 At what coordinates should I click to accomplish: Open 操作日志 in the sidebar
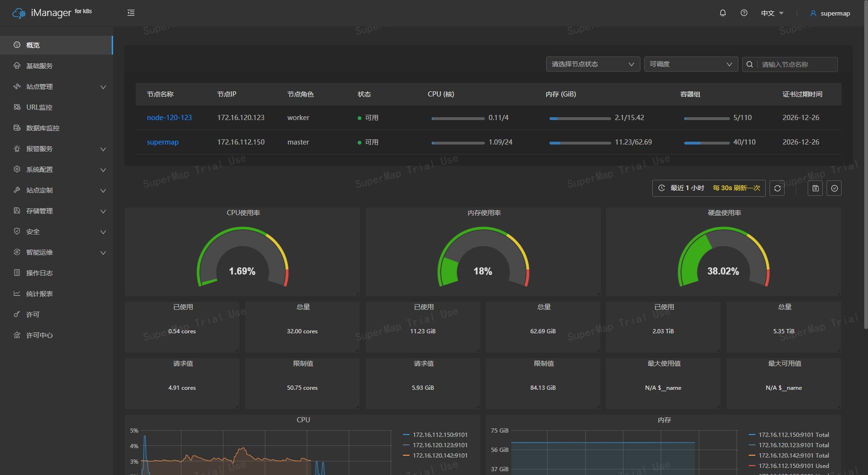coord(56,273)
